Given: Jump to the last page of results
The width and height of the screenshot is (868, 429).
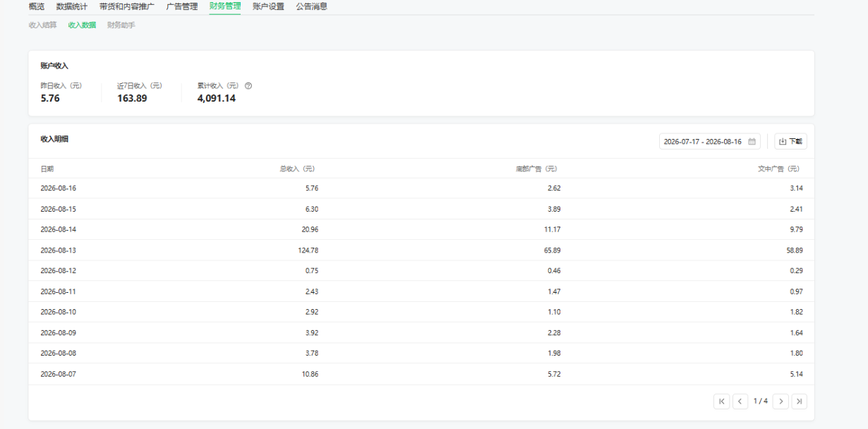Looking at the screenshot, I should click(799, 401).
